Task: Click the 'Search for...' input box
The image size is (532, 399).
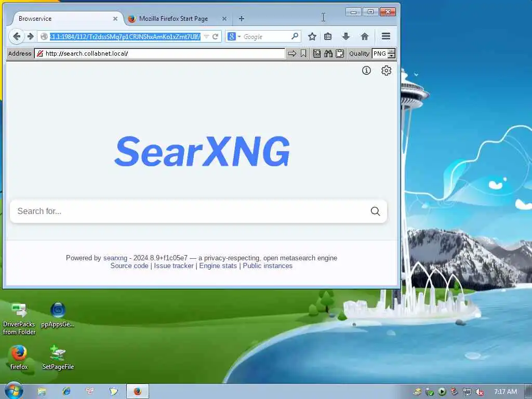Action: click(190, 211)
